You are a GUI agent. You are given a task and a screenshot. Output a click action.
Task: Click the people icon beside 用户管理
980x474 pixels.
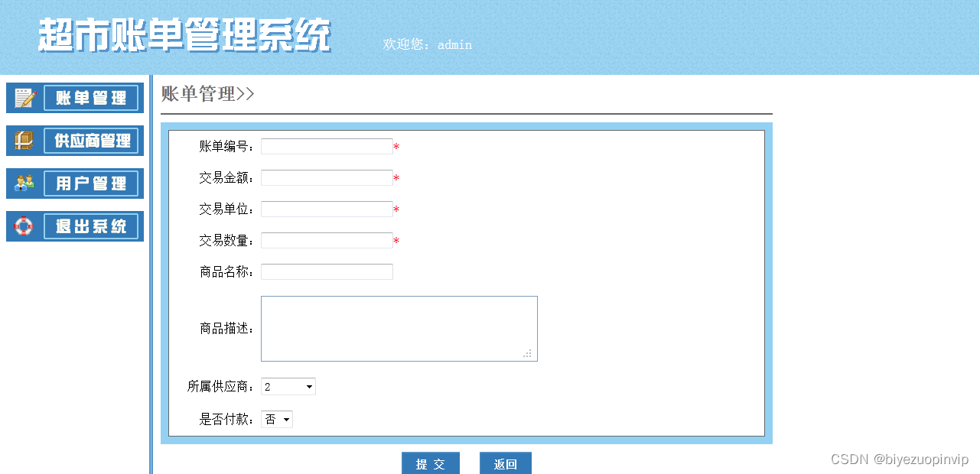click(x=24, y=183)
